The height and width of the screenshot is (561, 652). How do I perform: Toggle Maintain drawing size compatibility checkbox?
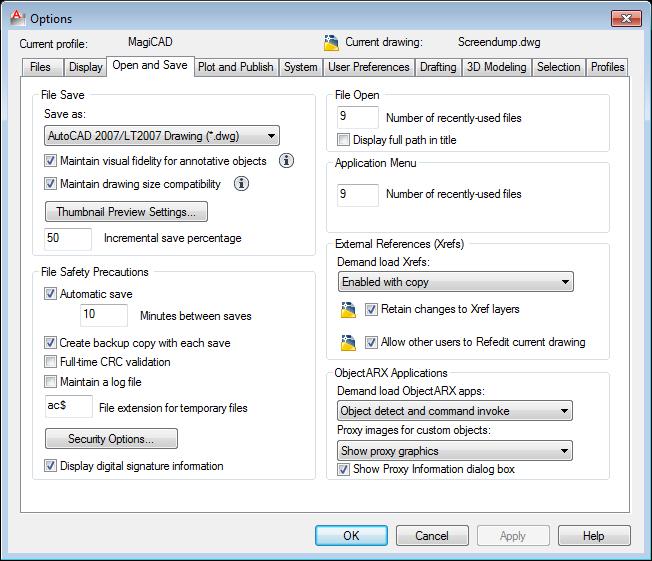(x=50, y=183)
